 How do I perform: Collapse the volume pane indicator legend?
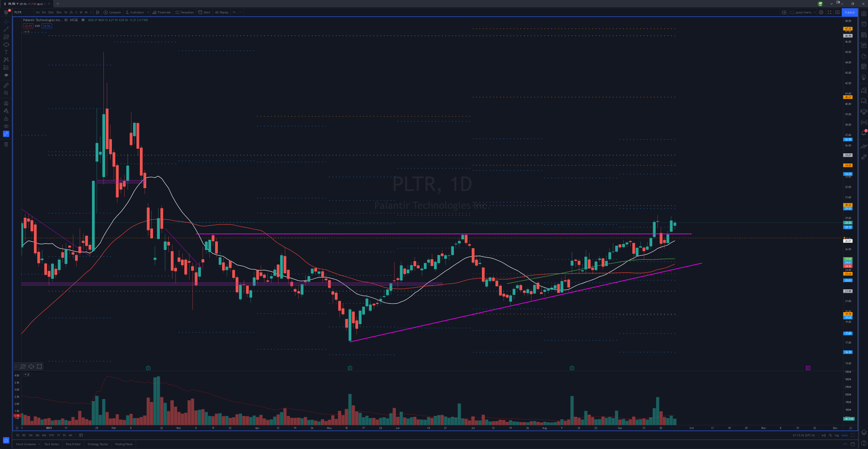pos(26,374)
